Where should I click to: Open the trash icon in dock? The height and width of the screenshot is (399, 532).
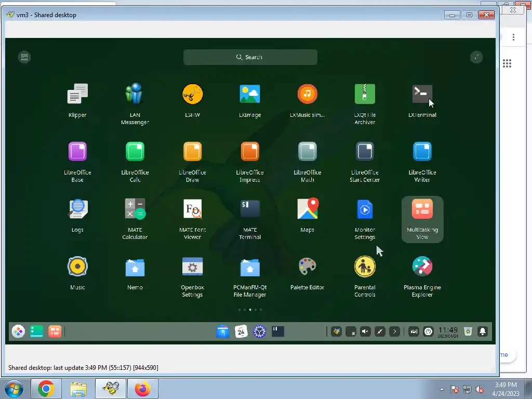pyautogui.click(x=468, y=331)
